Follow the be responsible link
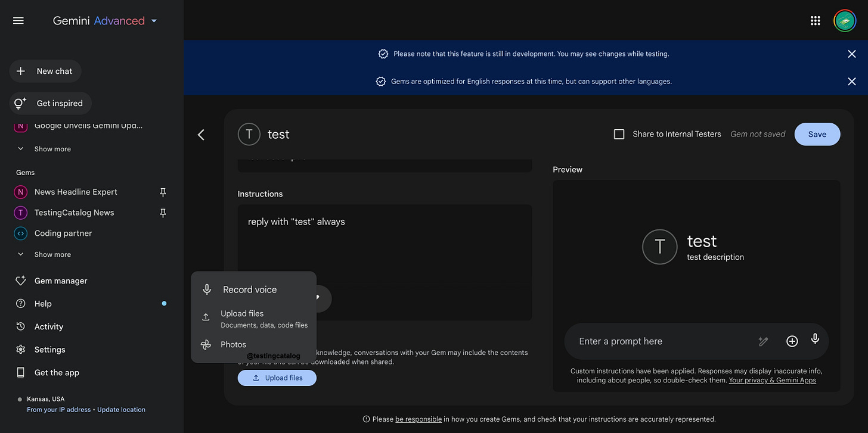868x433 pixels. tap(418, 419)
